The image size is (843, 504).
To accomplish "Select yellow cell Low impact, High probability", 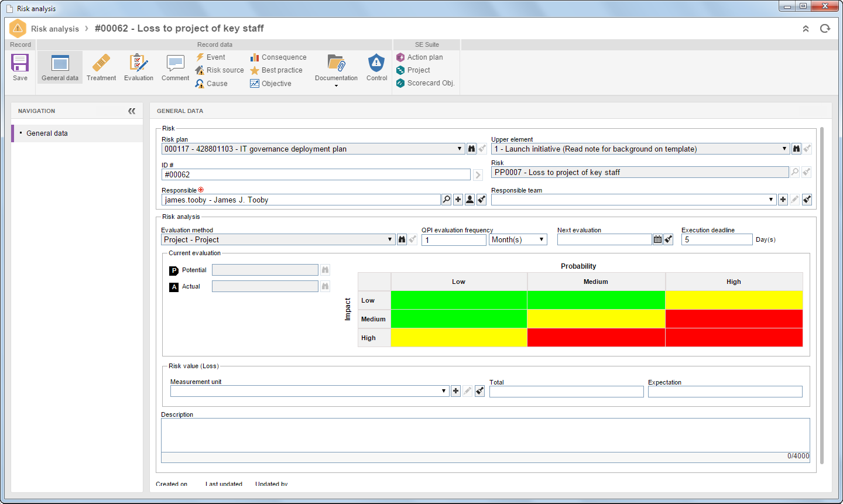I will 734,300.
